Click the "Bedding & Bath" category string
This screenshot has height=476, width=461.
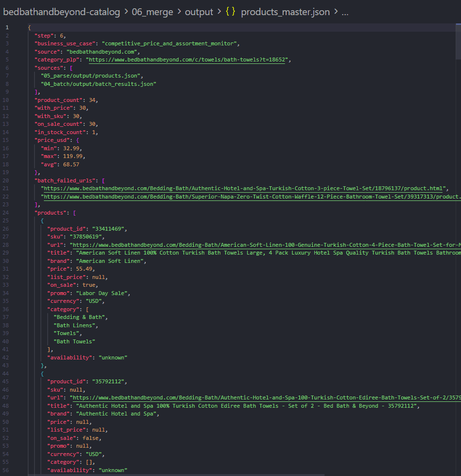point(79,317)
